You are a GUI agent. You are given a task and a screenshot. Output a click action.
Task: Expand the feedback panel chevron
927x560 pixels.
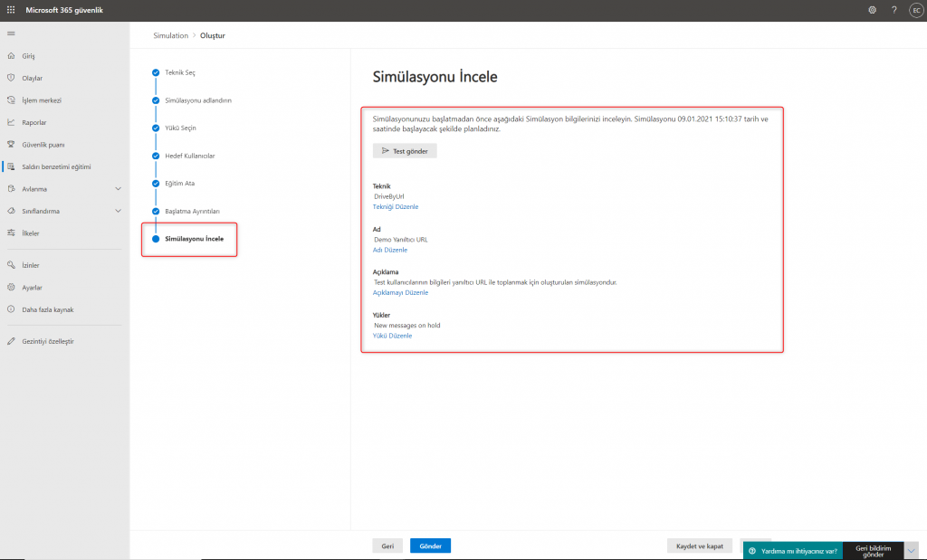click(912, 550)
